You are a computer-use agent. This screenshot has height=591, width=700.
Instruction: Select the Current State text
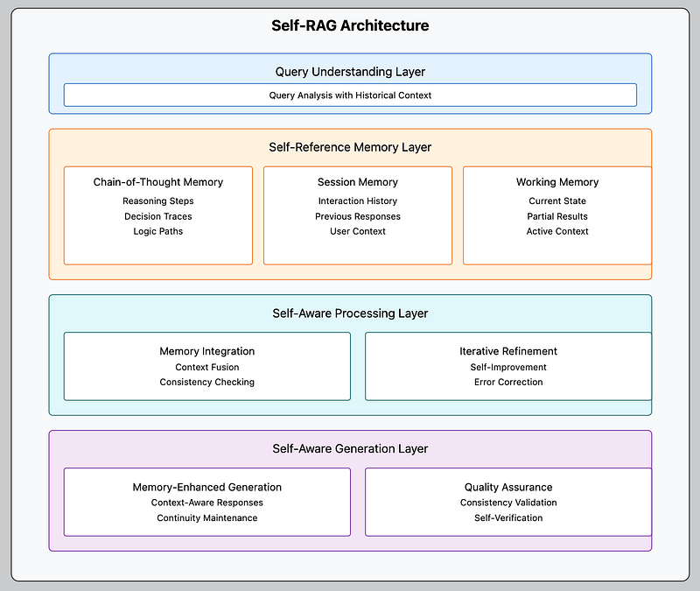point(557,201)
